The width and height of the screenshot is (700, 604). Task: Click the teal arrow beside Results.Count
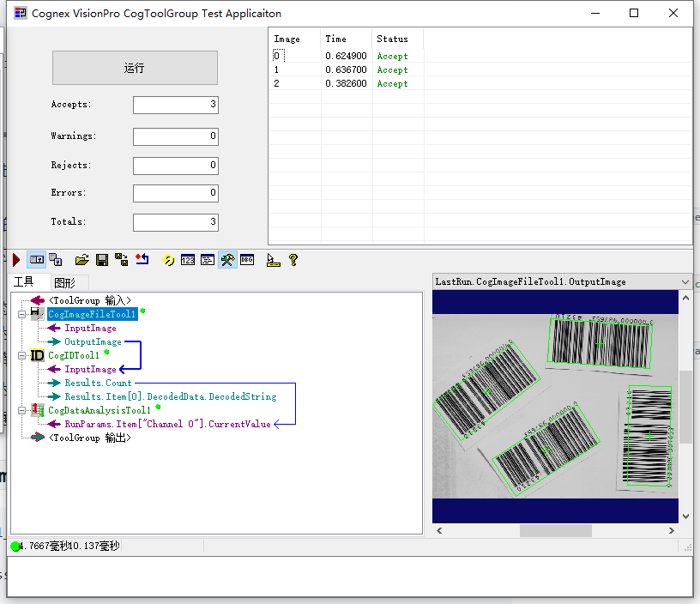click(x=54, y=383)
